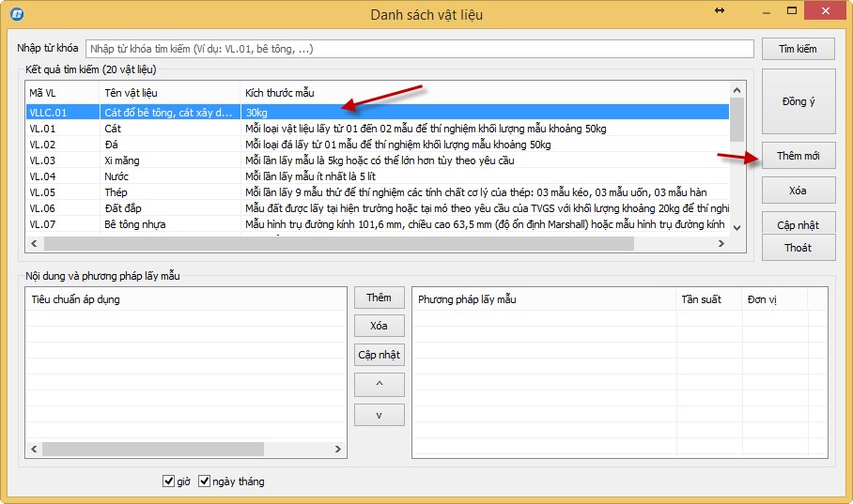Toggle the 'giờ' checkbox

tap(169, 481)
